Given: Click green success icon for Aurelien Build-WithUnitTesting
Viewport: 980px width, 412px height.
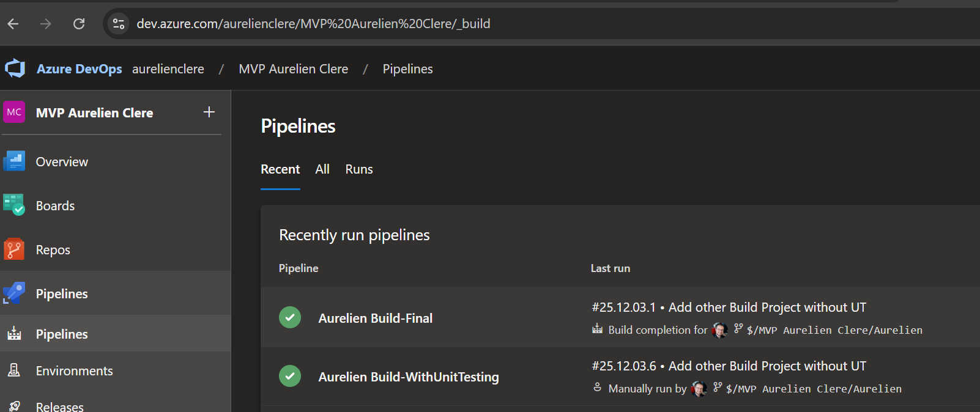Looking at the screenshot, I should (x=290, y=376).
